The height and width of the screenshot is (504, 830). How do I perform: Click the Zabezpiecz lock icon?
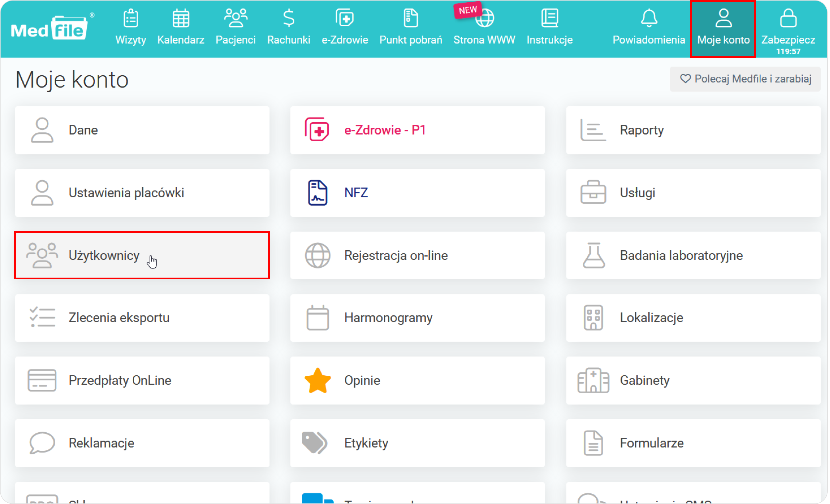click(x=788, y=18)
